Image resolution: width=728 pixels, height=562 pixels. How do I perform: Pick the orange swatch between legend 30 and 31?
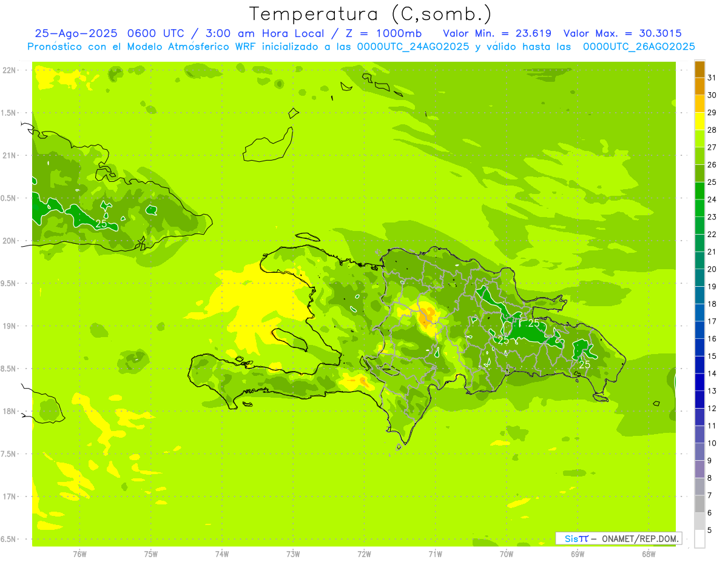[x=699, y=87]
